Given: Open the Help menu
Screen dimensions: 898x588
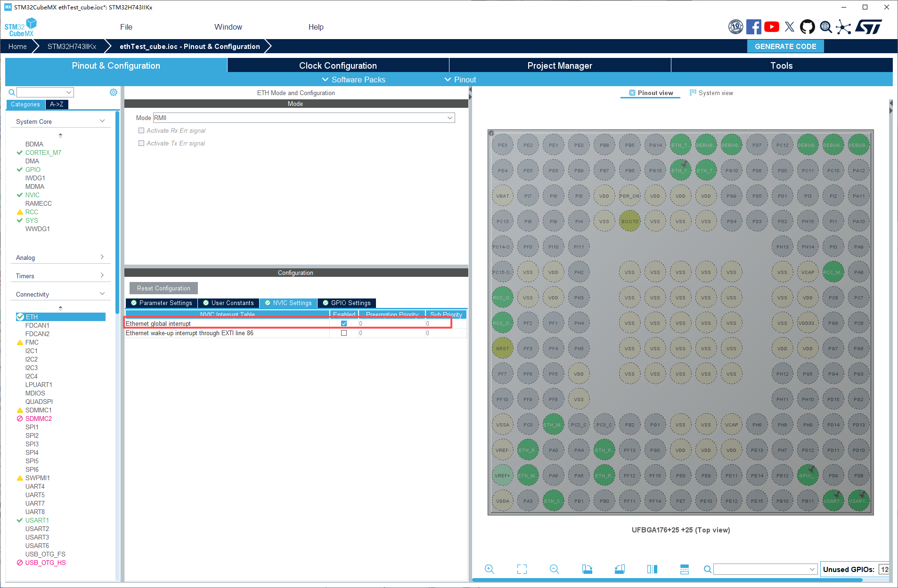Looking at the screenshot, I should click(x=316, y=27).
